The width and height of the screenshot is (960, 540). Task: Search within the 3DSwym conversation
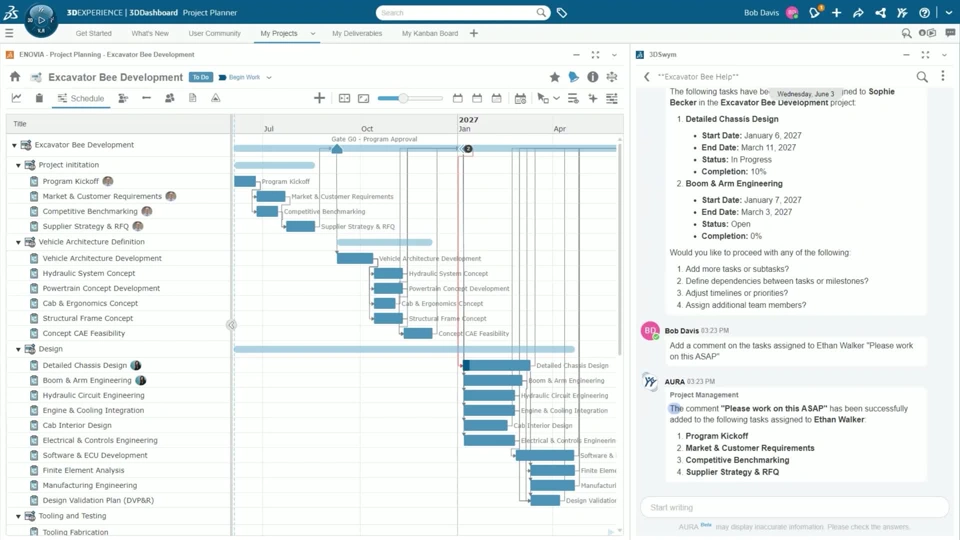pos(922,77)
